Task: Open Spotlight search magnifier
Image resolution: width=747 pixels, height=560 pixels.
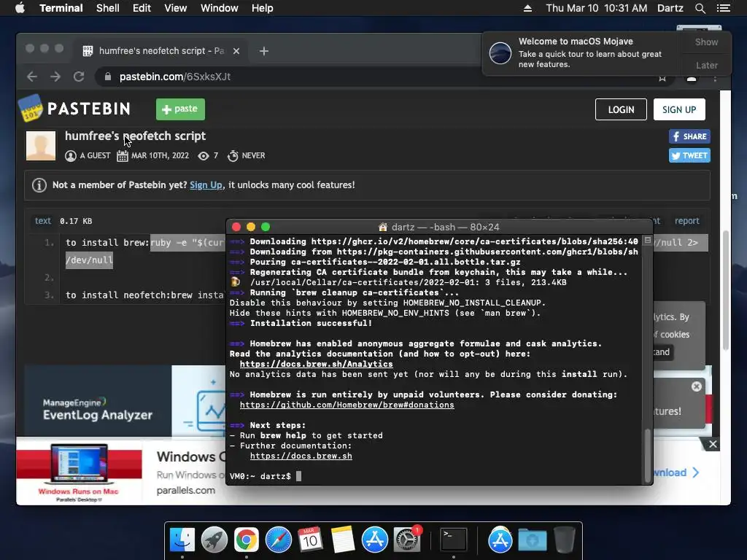Action: (x=700, y=8)
